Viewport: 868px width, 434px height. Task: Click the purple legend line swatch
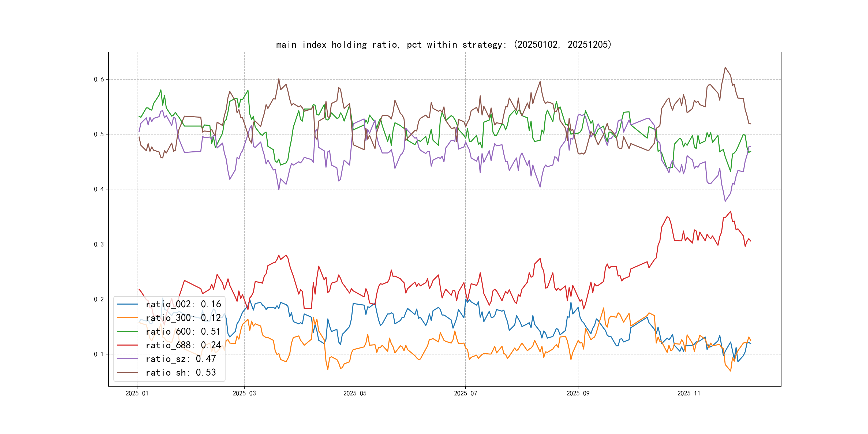tap(128, 359)
